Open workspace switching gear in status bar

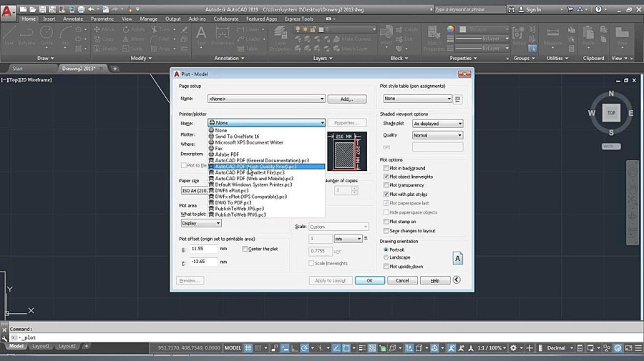513,348
